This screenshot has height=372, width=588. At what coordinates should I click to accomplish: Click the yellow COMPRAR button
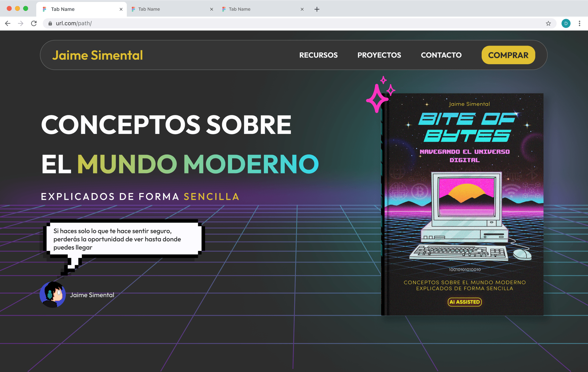(x=508, y=55)
